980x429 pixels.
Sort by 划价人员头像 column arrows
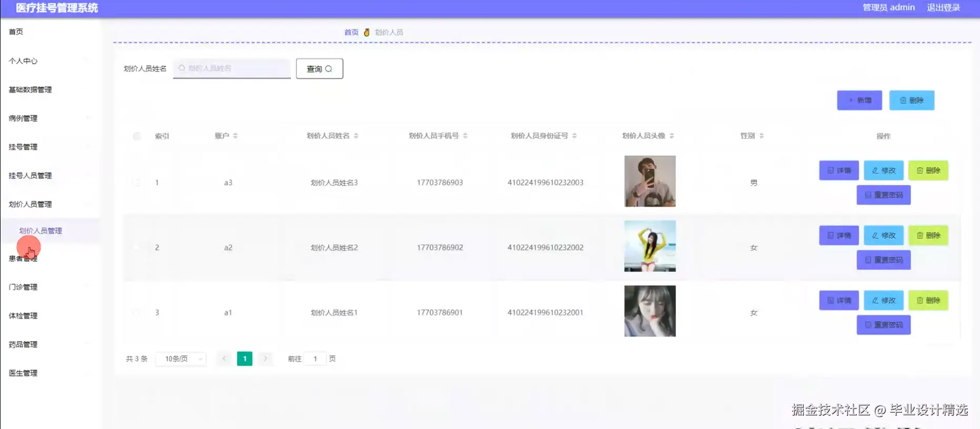pyautogui.click(x=672, y=136)
